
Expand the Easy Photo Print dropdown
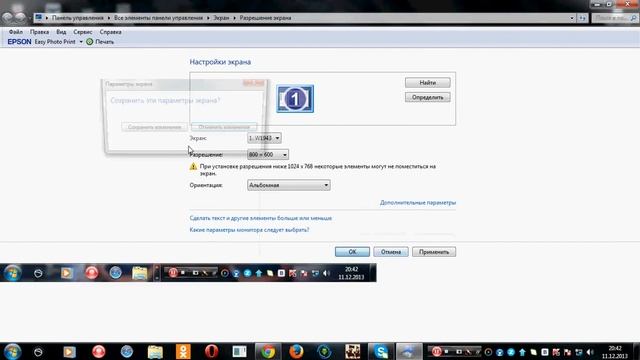[81, 42]
